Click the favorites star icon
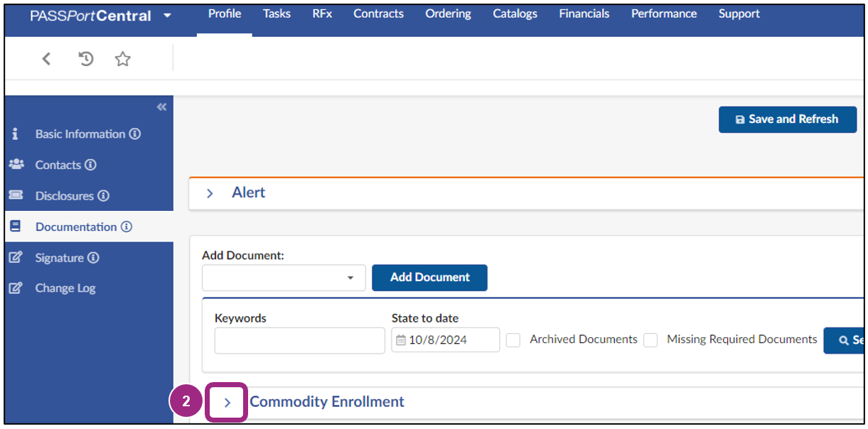The width and height of the screenshot is (868, 429). (x=122, y=59)
